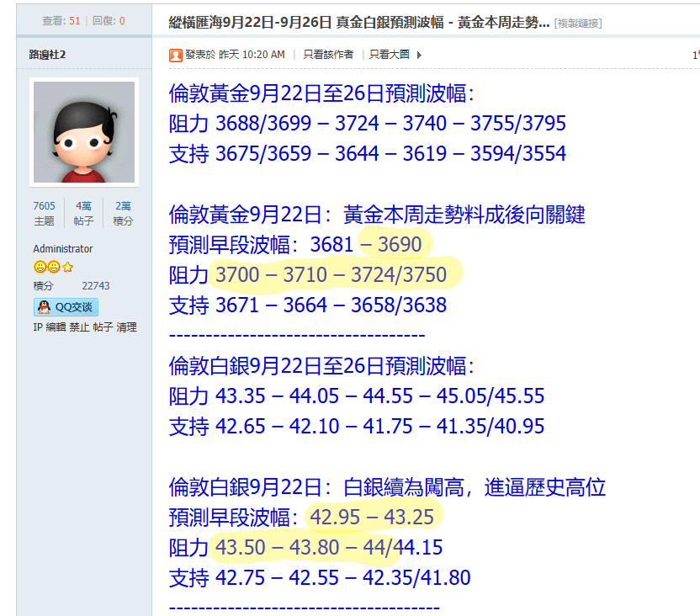Click the first sun rank icon
Viewport: 700px width, 616px height.
40,268
